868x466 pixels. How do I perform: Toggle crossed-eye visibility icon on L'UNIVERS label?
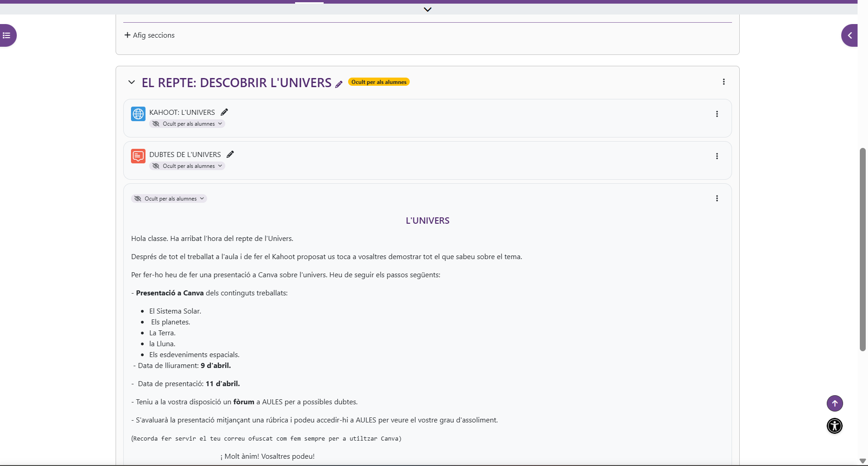click(138, 199)
